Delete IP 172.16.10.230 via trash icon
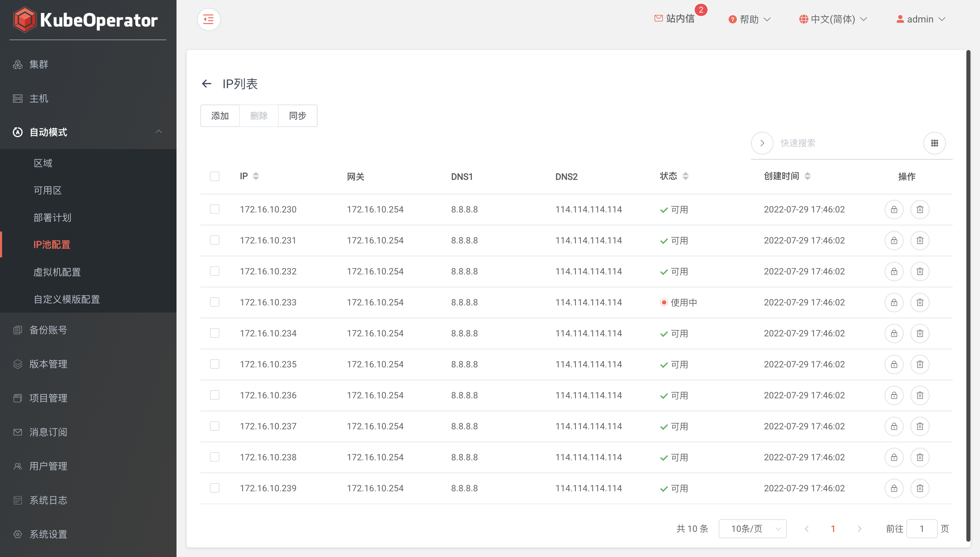 (x=920, y=210)
